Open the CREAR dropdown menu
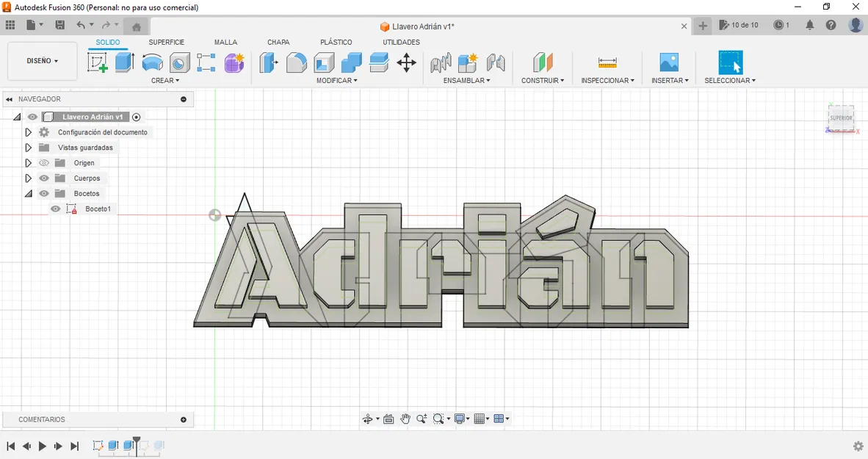The height and width of the screenshot is (459, 868). (x=165, y=80)
